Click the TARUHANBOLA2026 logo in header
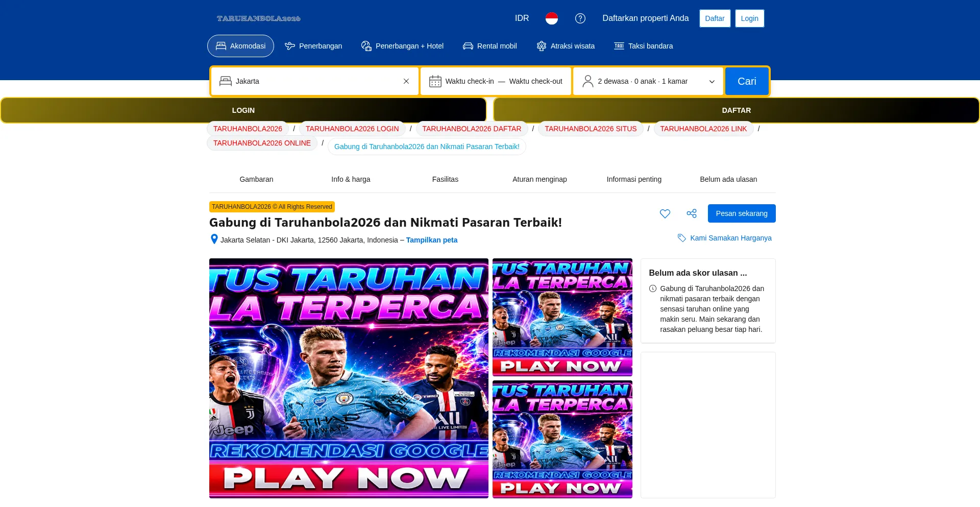This screenshot has width=980, height=507. click(x=258, y=18)
